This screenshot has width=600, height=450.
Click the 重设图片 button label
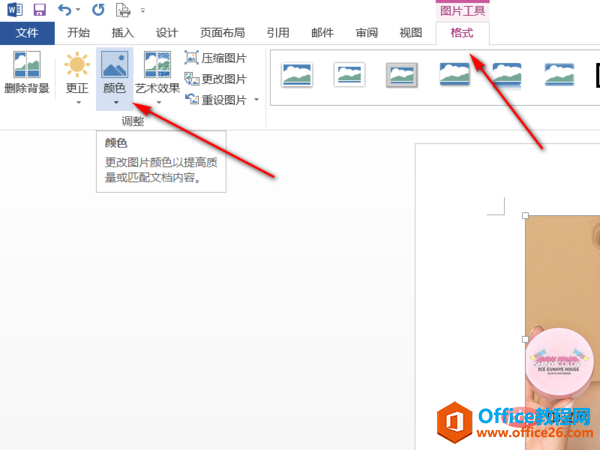click(224, 100)
